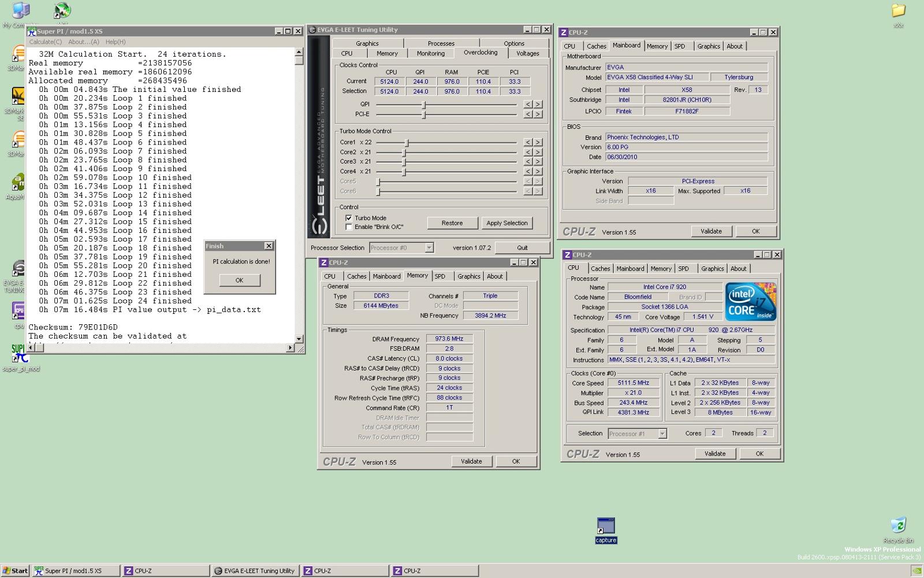The image size is (924, 578).
Task: Switch to the Monitoring tab in E-LEET
Action: [431, 53]
